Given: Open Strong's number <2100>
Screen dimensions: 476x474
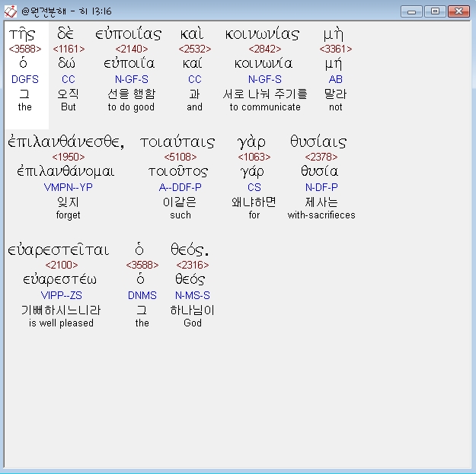Looking at the screenshot, I should [x=62, y=265].
